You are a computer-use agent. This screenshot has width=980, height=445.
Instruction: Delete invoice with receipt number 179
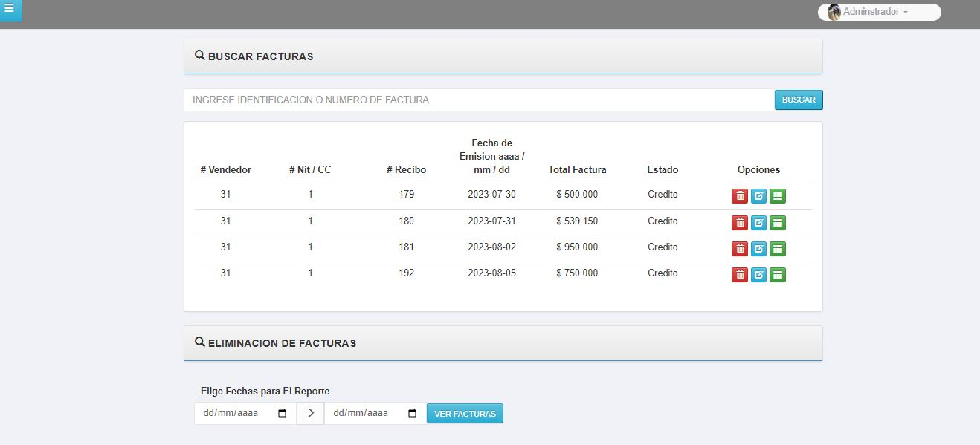[739, 196]
